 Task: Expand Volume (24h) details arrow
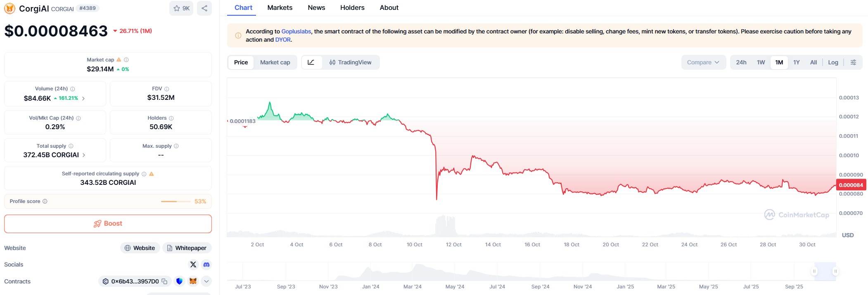tap(83, 98)
